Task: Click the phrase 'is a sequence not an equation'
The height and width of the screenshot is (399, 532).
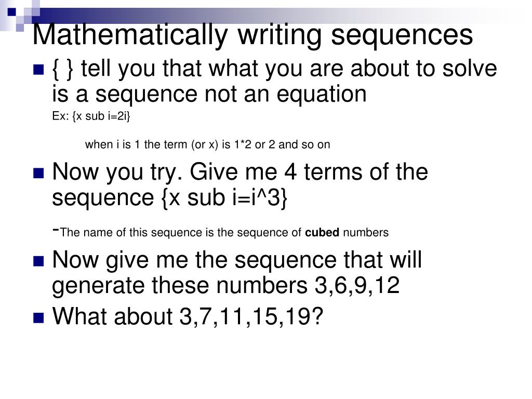Action: coord(209,94)
